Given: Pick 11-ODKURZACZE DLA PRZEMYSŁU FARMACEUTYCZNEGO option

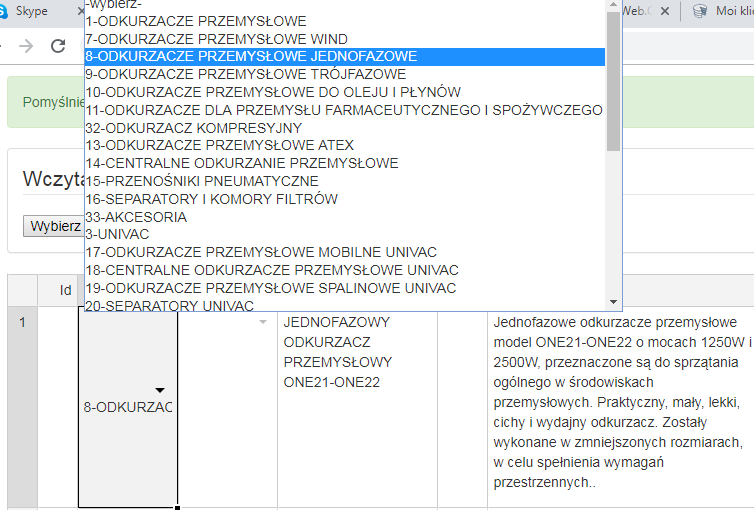Looking at the screenshot, I should click(345, 110).
